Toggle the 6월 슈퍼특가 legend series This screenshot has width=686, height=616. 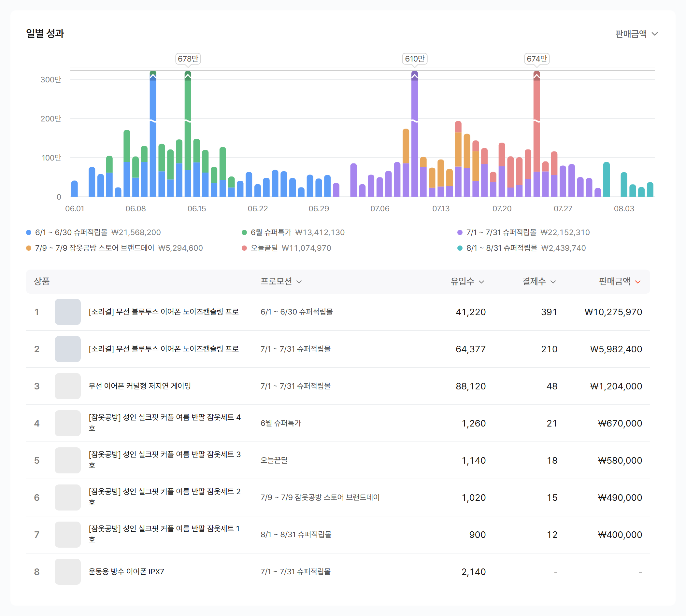[x=293, y=232]
